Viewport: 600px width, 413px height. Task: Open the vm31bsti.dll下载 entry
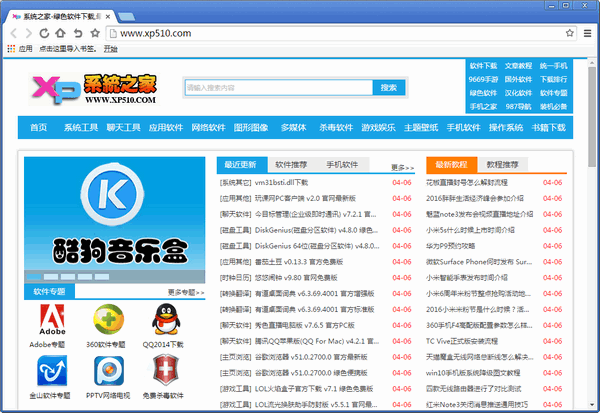(282, 183)
